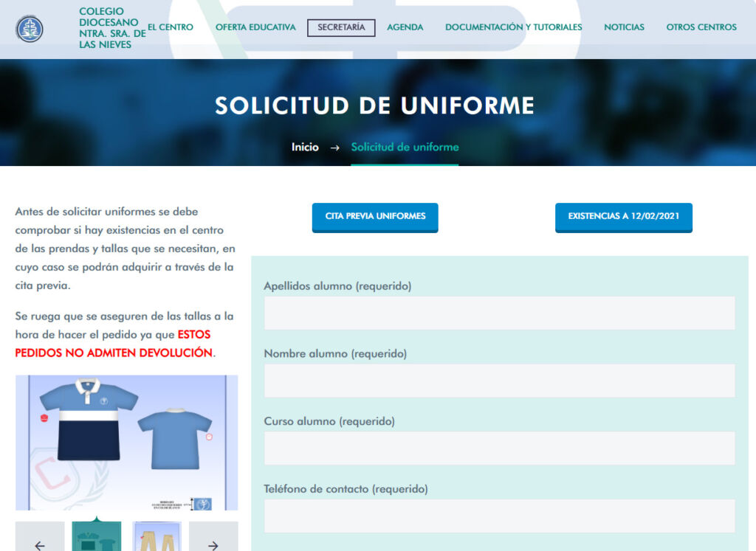756x551 pixels.
Task: Click the previous arrow in uniform gallery
Action: 40,541
